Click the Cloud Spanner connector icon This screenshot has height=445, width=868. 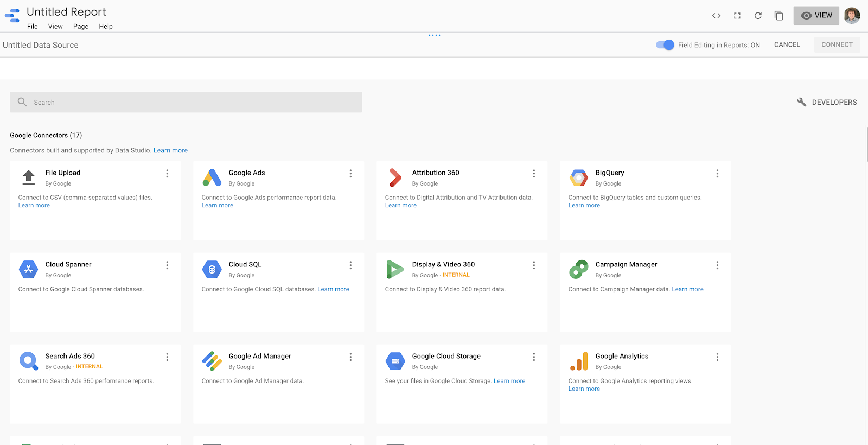[29, 269]
